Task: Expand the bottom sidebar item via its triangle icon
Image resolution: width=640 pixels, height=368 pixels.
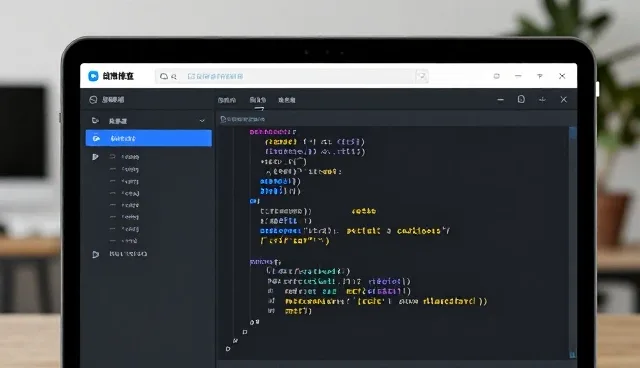Action: pos(95,254)
